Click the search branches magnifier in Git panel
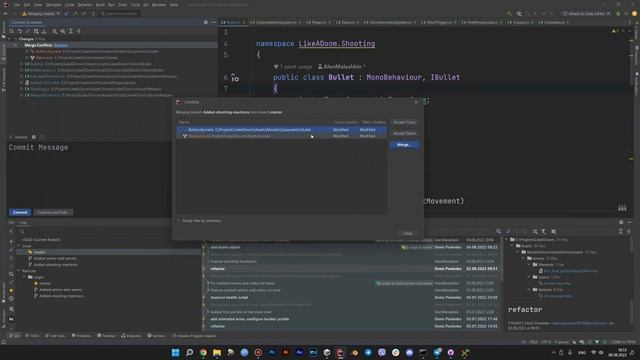Screen dimensions: 640x360 22,231
